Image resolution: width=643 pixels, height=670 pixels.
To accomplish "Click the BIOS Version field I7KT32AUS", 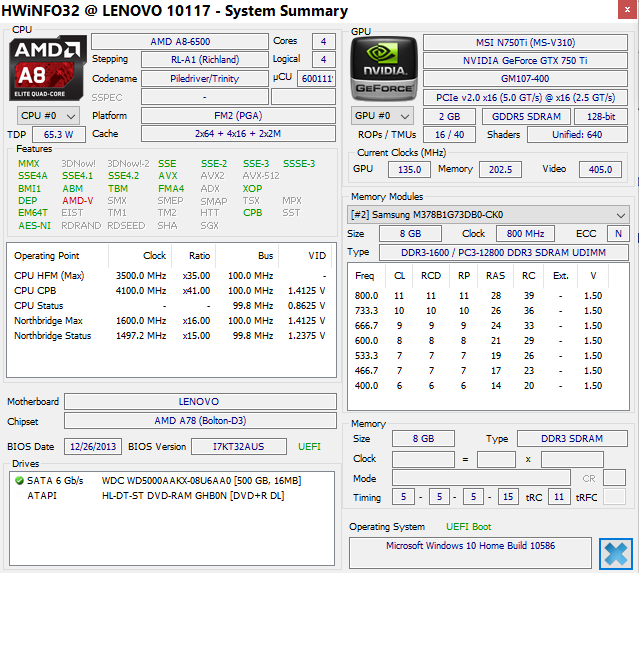I will point(239,447).
